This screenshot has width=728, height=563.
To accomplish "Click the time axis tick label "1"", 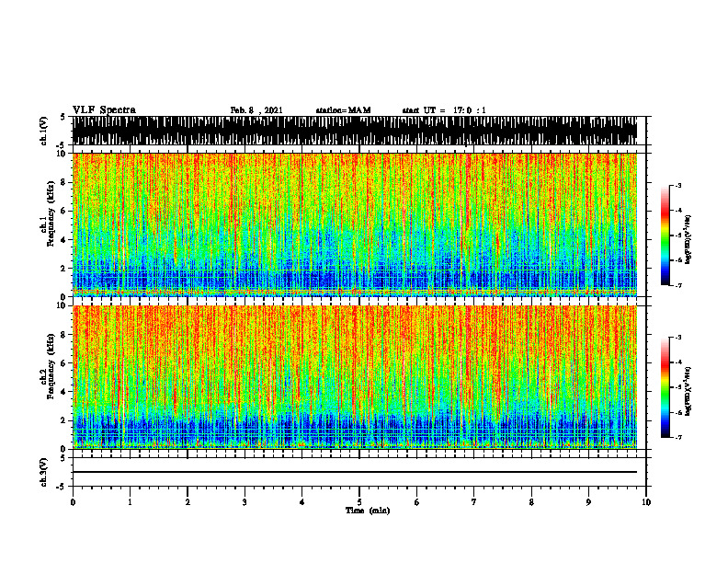I will 130,502.
